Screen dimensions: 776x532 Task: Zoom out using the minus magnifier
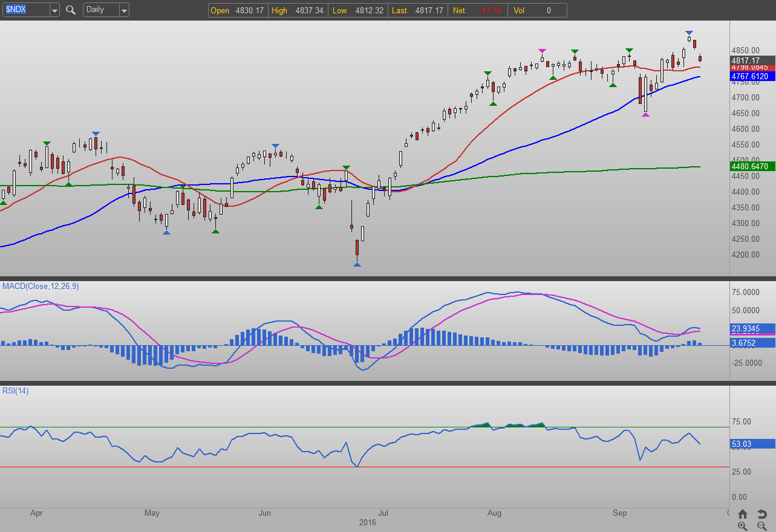(x=762, y=526)
